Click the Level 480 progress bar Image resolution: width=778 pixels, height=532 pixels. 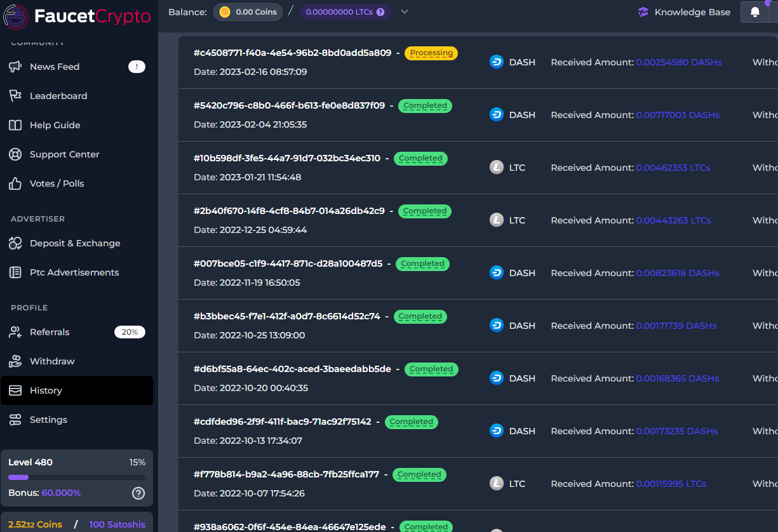[77, 477]
